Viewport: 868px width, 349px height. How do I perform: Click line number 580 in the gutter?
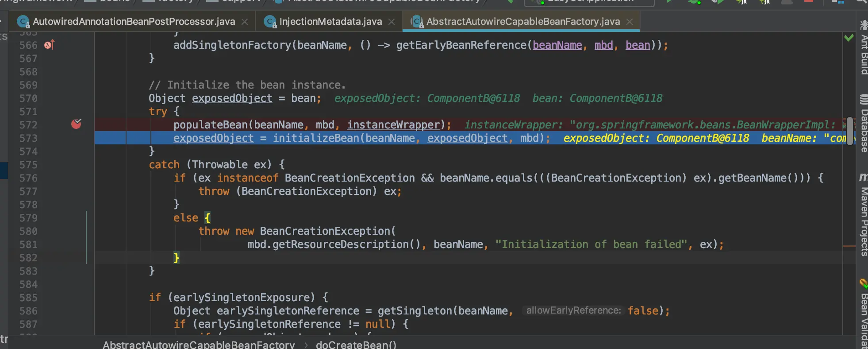(28, 231)
